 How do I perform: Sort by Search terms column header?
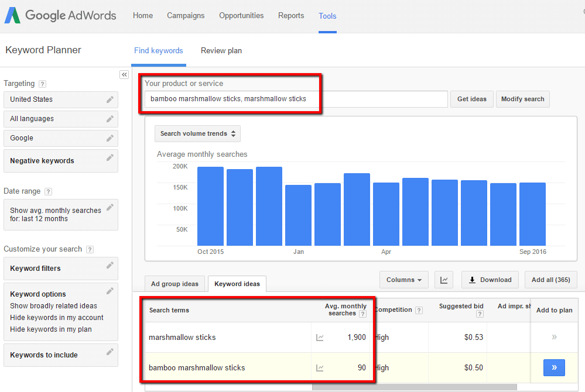coord(169,311)
